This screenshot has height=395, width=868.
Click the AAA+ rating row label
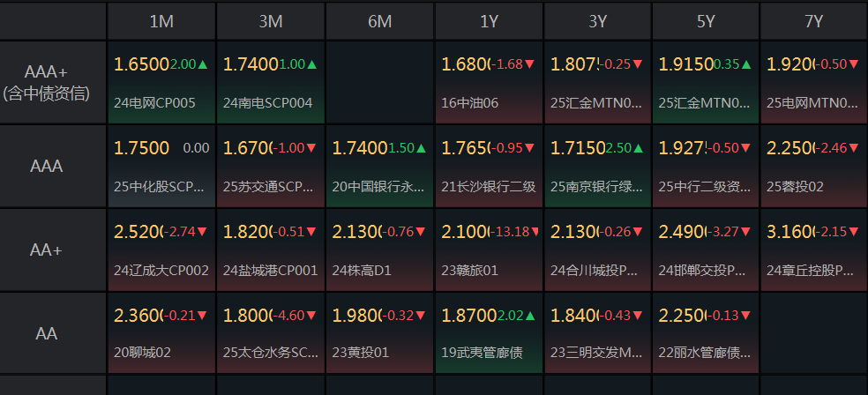click(53, 82)
